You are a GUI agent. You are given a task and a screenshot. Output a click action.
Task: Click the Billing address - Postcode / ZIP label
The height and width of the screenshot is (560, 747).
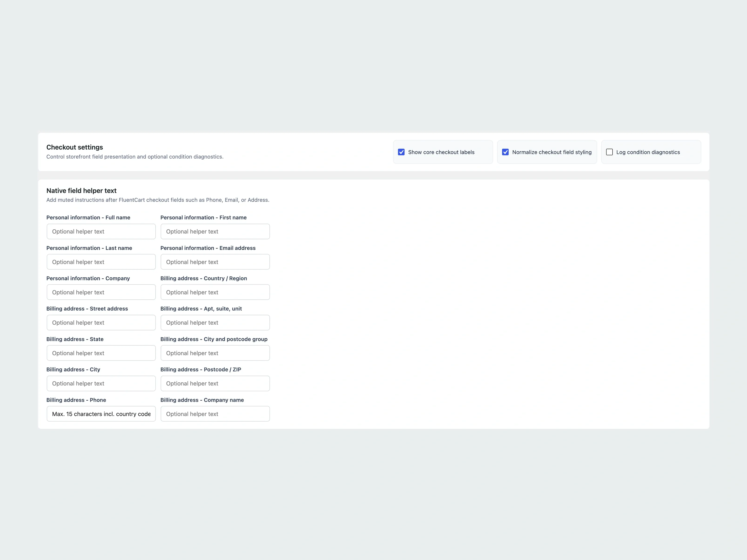pyautogui.click(x=201, y=369)
